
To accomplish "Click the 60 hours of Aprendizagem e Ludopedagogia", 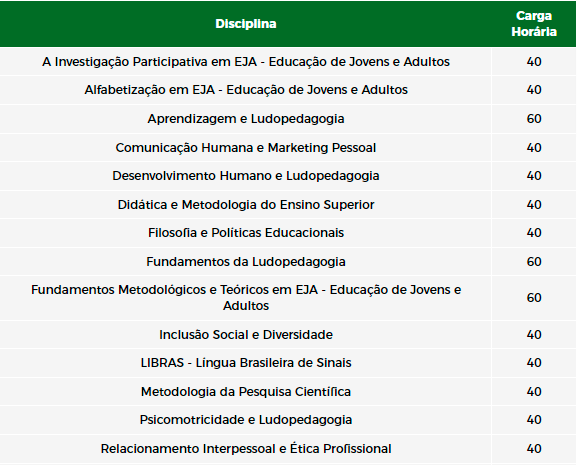I will point(534,119).
